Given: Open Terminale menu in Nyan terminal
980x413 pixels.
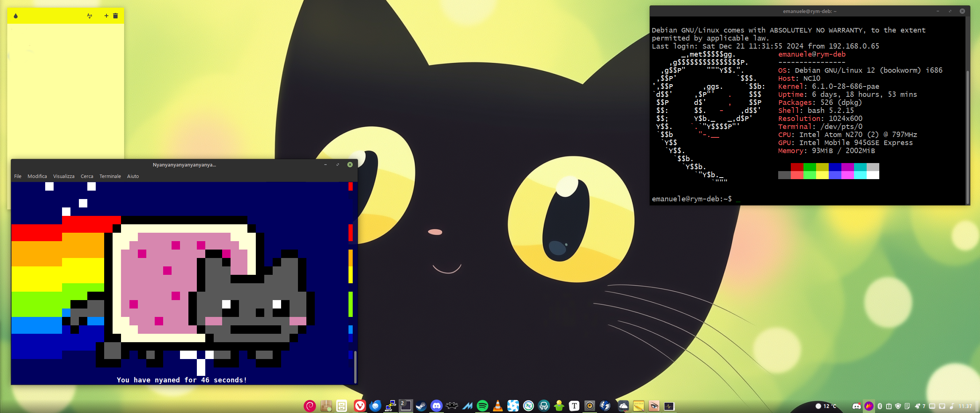Looking at the screenshot, I should tap(110, 176).
